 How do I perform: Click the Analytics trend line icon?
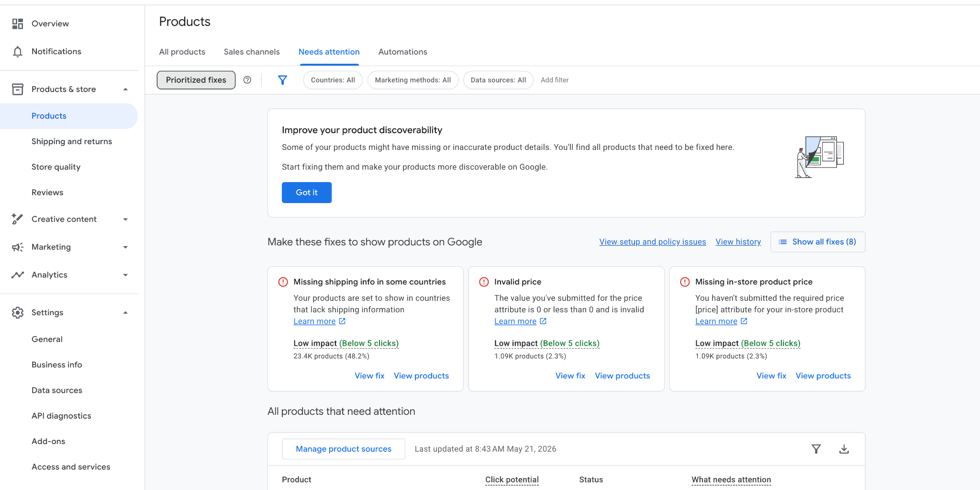(x=18, y=275)
